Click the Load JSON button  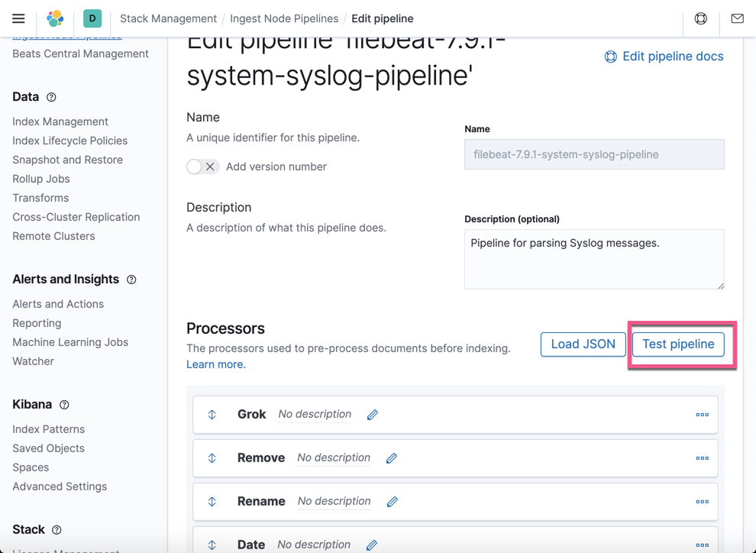(583, 344)
